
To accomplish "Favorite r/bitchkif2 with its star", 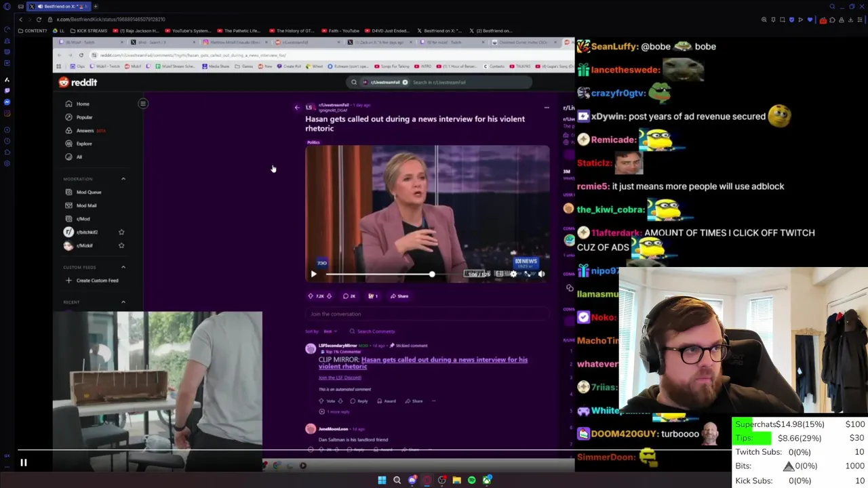I will [121, 232].
